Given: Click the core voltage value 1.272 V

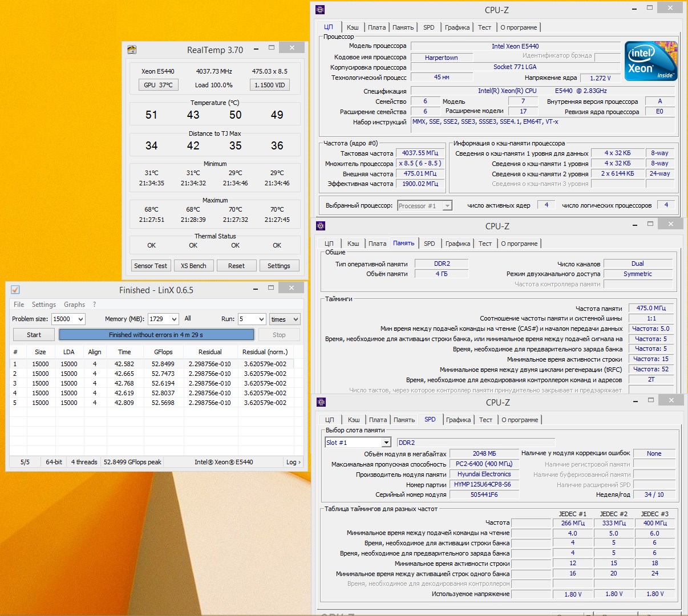Looking at the screenshot, I should (600, 78).
